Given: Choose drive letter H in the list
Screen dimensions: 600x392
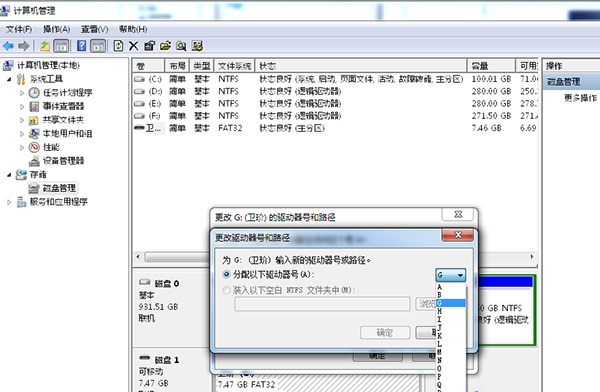Looking at the screenshot, I should (451, 311).
